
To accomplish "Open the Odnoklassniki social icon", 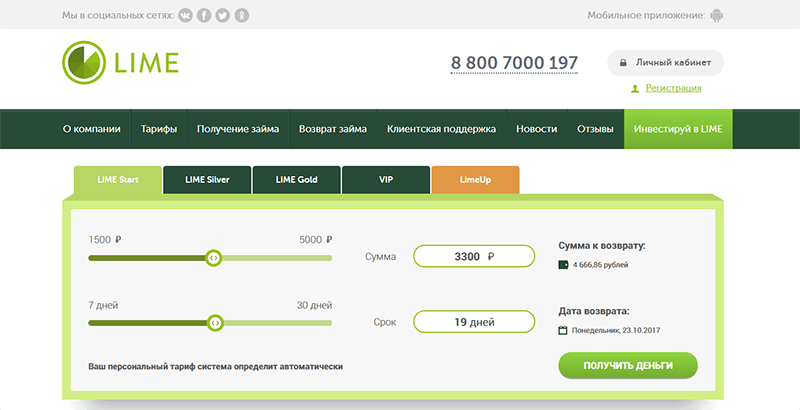I will click(x=241, y=16).
